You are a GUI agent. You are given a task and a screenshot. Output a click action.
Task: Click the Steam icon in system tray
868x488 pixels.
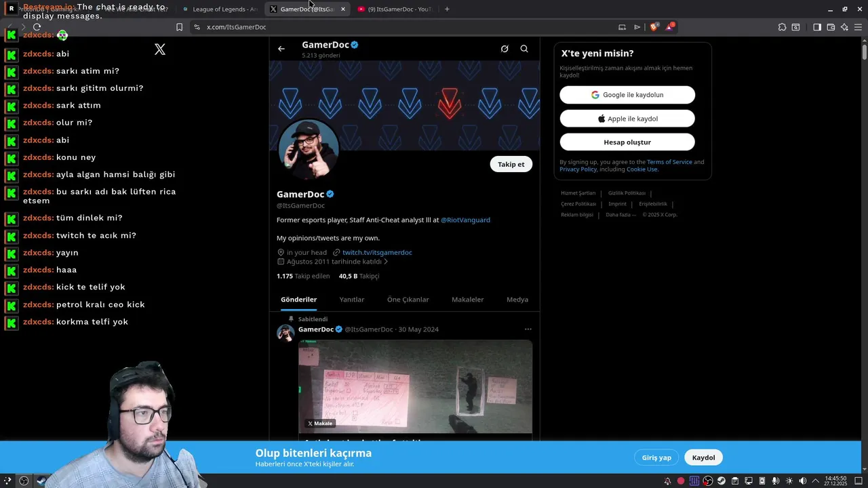click(722, 481)
